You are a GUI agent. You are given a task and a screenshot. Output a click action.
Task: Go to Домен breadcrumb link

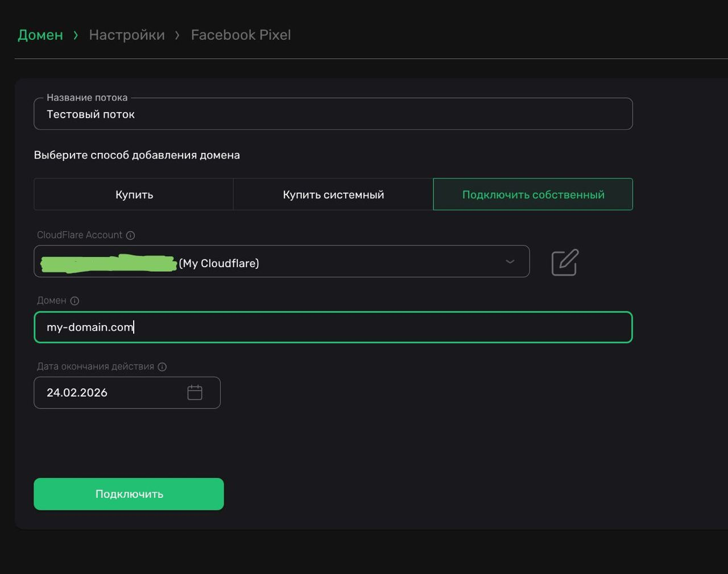pyautogui.click(x=40, y=35)
